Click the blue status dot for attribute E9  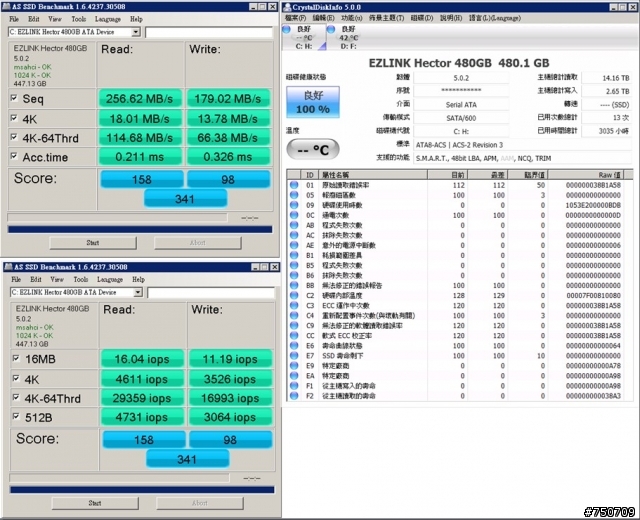click(x=293, y=366)
